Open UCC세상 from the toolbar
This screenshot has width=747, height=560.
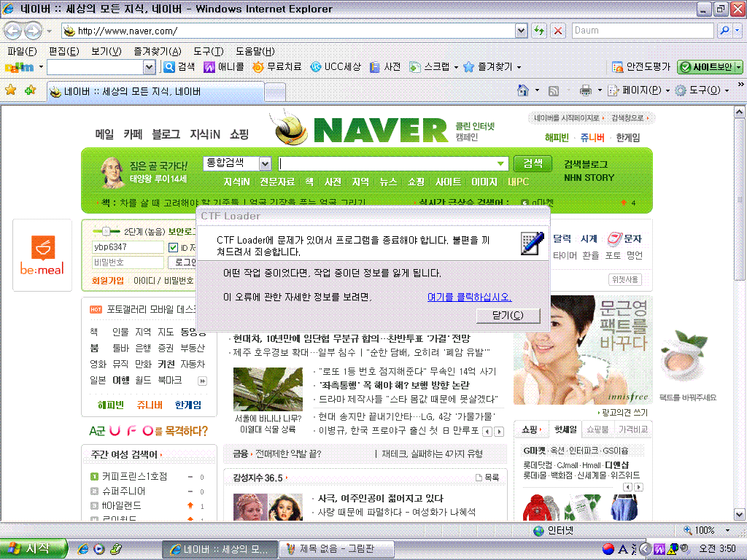tap(336, 67)
